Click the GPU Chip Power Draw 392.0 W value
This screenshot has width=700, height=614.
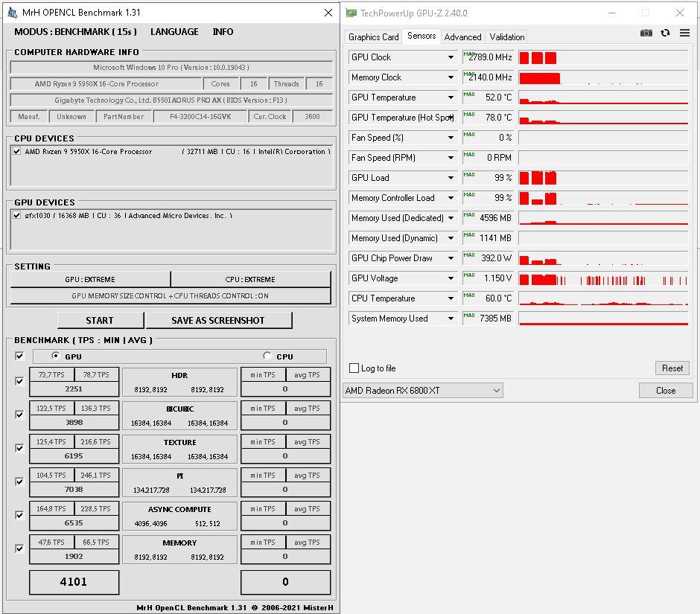click(489, 258)
